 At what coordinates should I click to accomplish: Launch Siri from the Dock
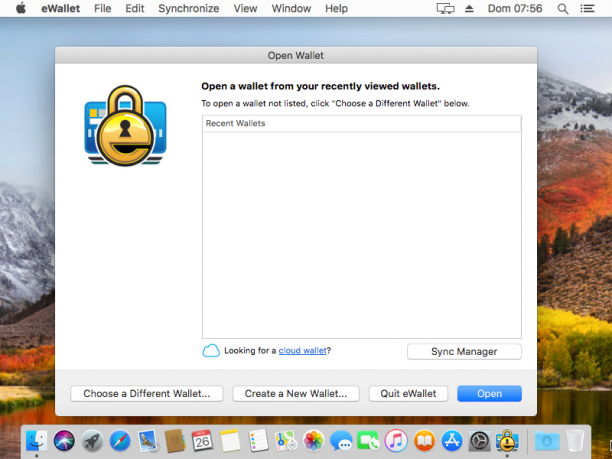[x=64, y=441]
